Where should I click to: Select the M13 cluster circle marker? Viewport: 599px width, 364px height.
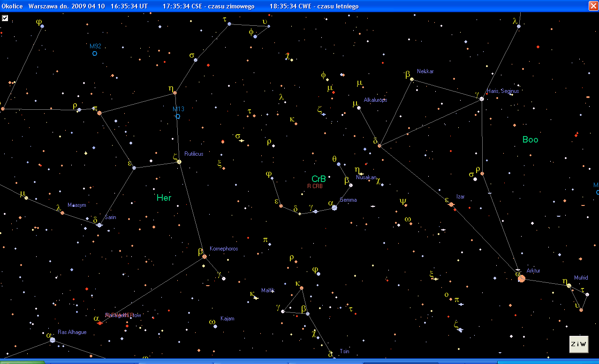(178, 116)
